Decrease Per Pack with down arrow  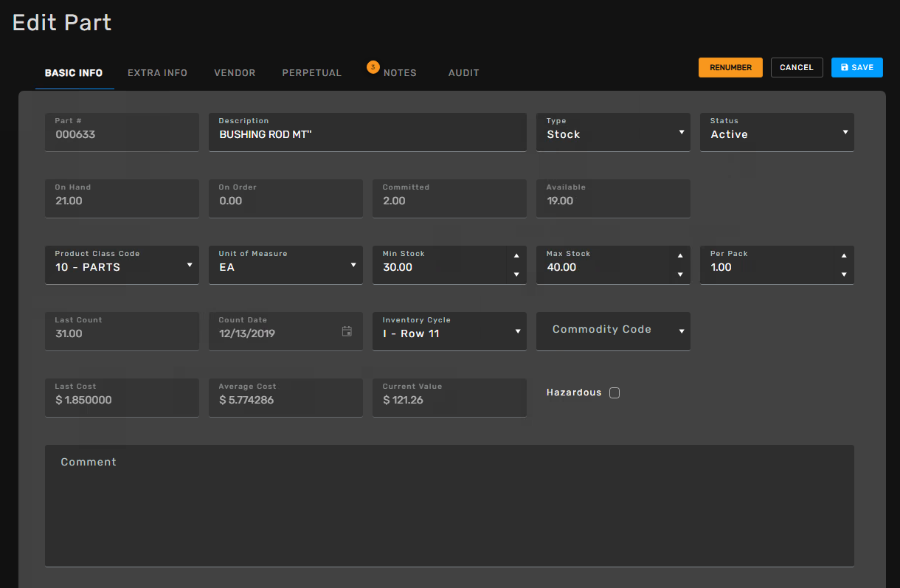pos(844,274)
